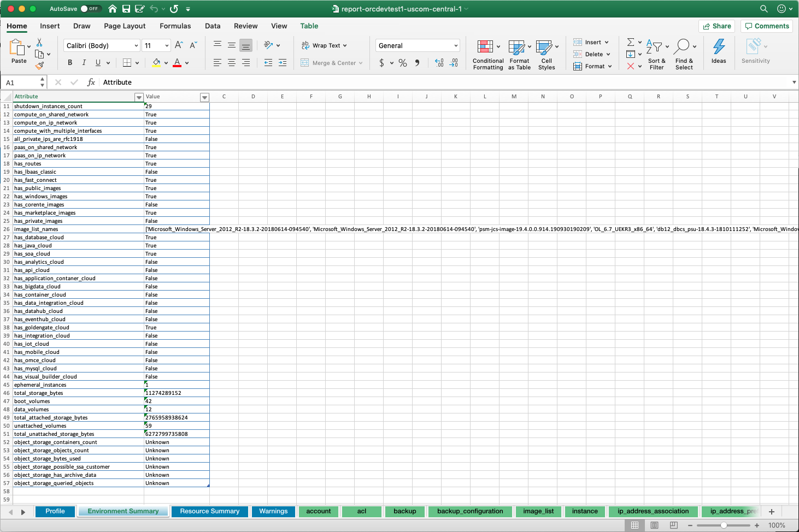Open the Warnings sheet tab
The width and height of the screenshot is (799, 532).
[x=273, y=511]
